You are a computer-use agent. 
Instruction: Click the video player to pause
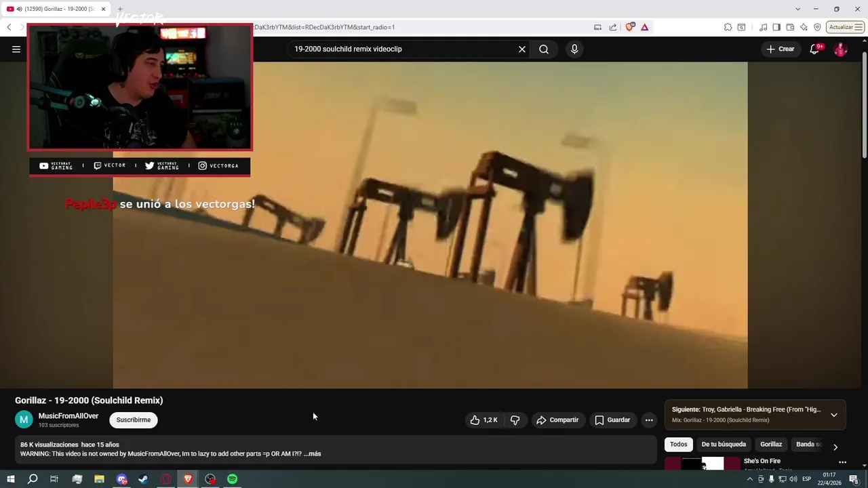430,225
